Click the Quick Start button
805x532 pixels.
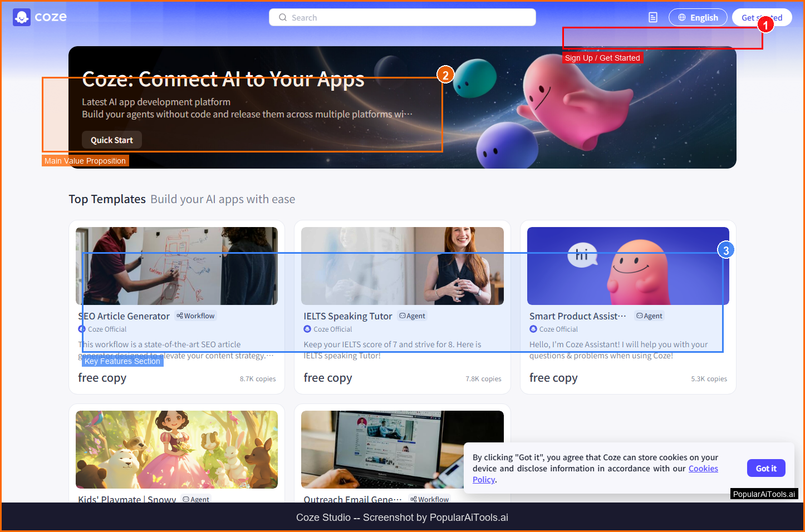coord(112,140)
